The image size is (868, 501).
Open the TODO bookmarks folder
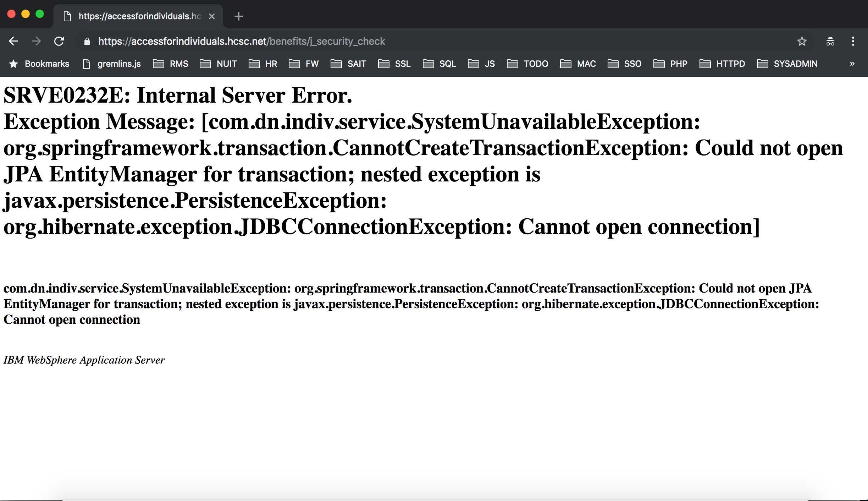(527, 64)
